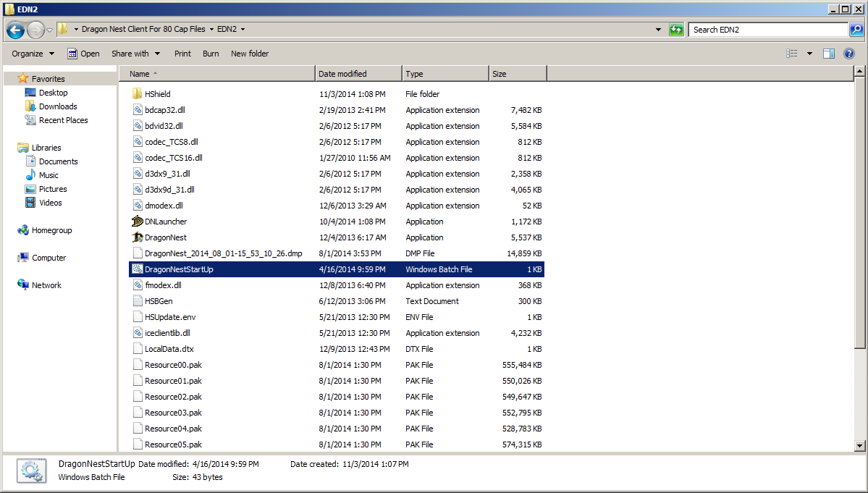
Task: Select the DragonNest application icon
Action: point(138,237)
